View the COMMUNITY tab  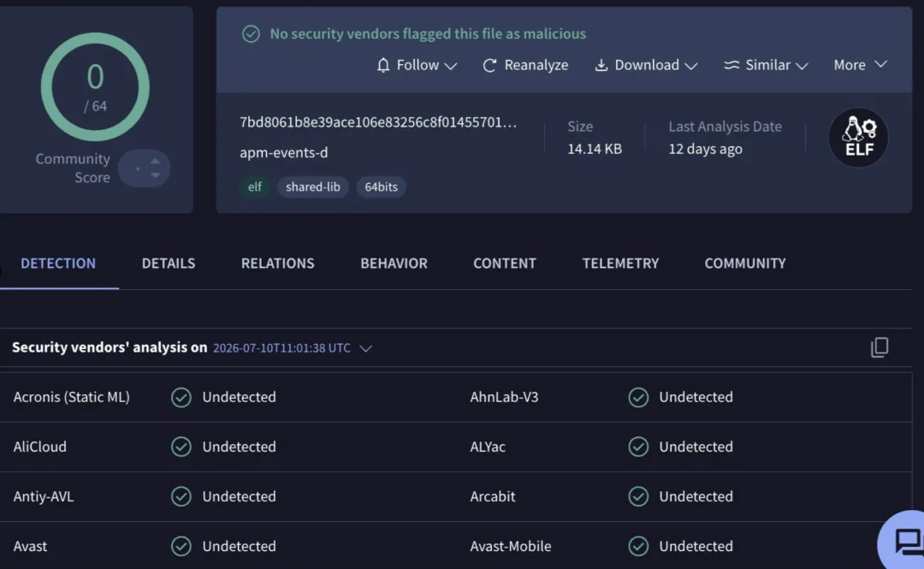745,263
